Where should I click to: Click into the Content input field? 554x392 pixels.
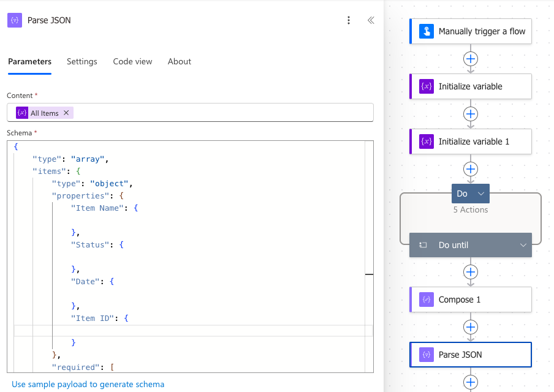190,113
